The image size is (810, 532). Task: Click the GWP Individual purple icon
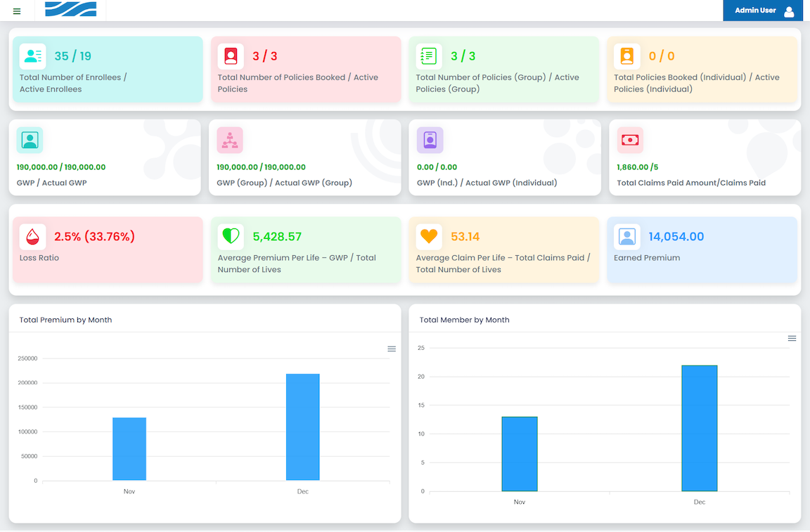pyautogui.click(x=430, y=141)
